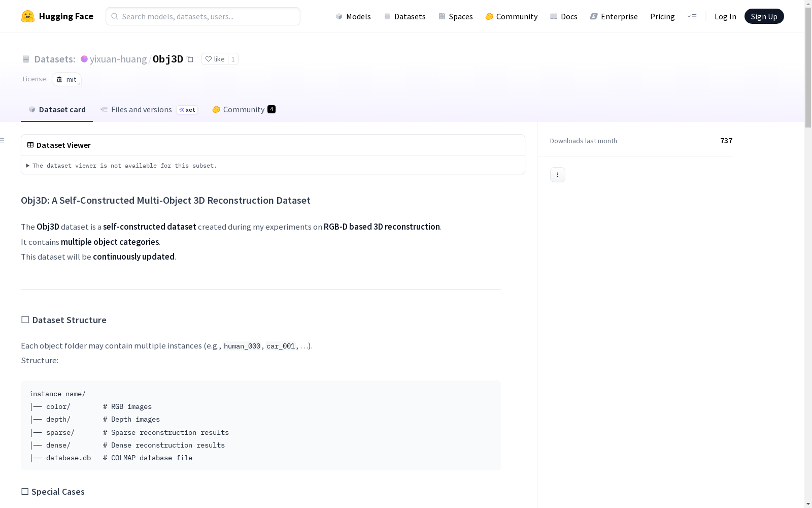The width and height of the screenshot is (812, 508).
Task: Go to the Pricing page
Action: point(662,16)
